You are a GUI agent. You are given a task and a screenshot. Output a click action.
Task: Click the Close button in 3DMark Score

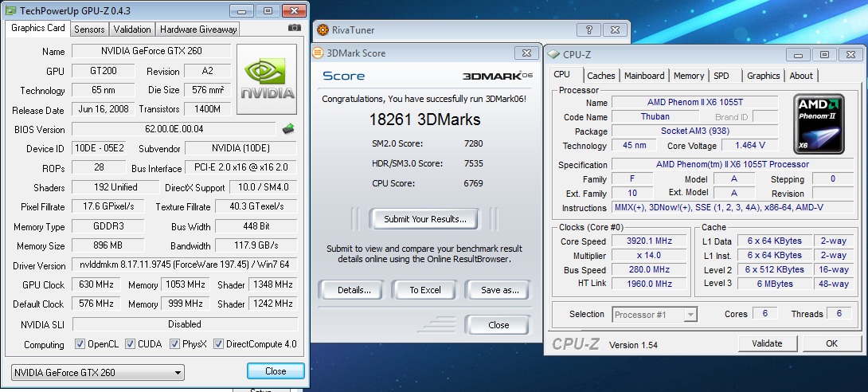tap(499, 325)
